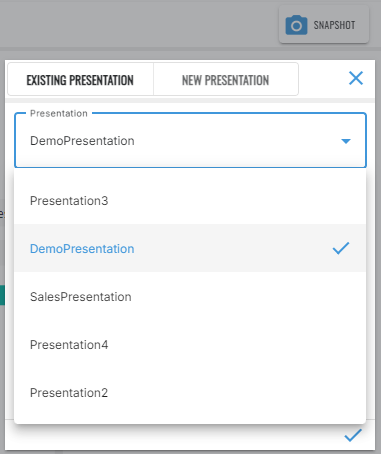Viewport: 381px width, 454px height.
Task: Switch to the Existing Presentation tab
Action: [80, 80]
